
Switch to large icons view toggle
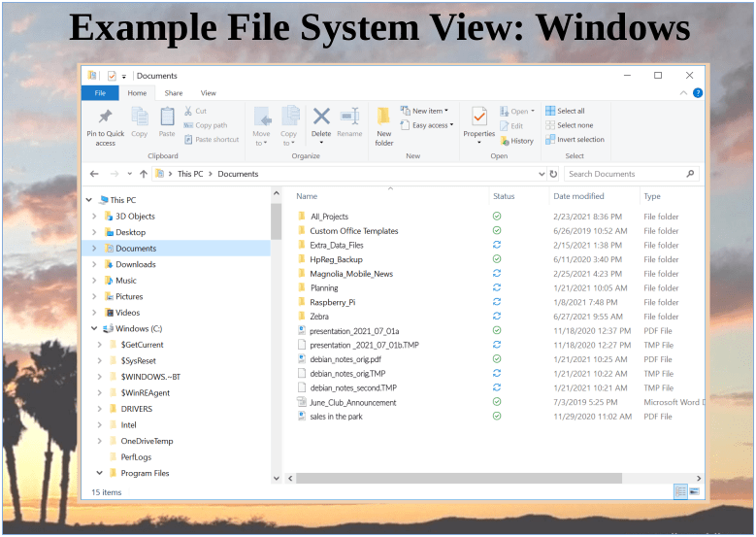click(694, 492)
